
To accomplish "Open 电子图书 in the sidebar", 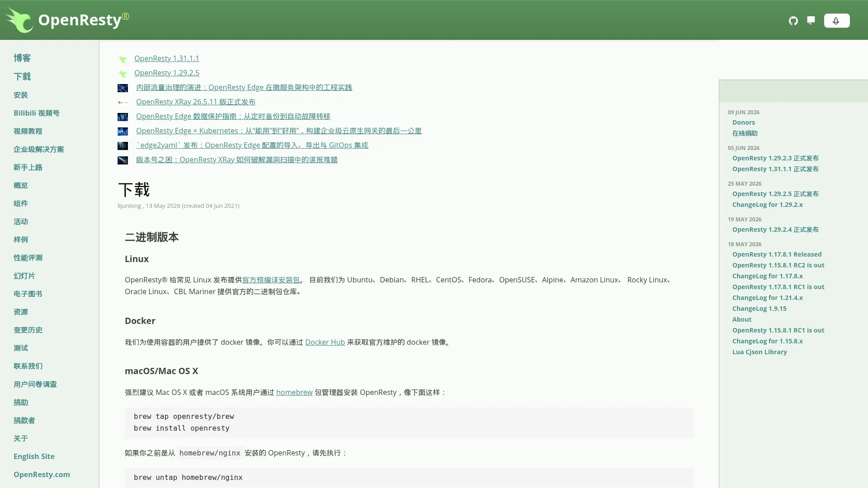I will [28, 294].
